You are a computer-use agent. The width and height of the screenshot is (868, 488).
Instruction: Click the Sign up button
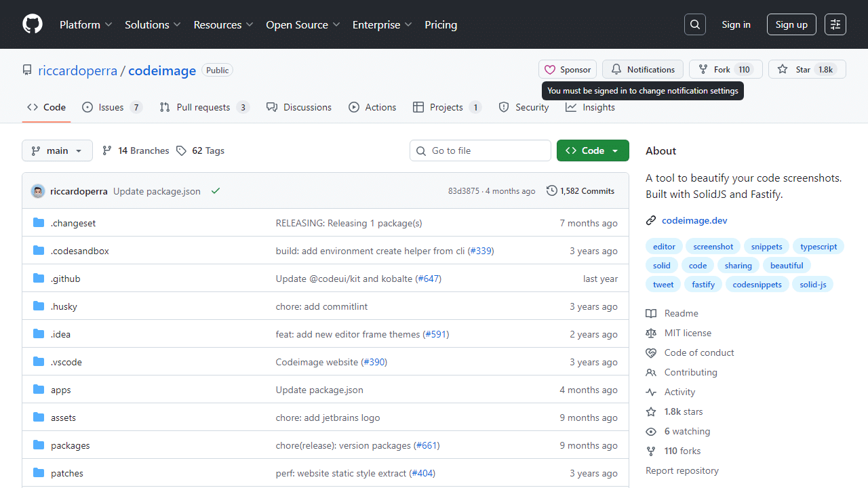click(791, 24)
